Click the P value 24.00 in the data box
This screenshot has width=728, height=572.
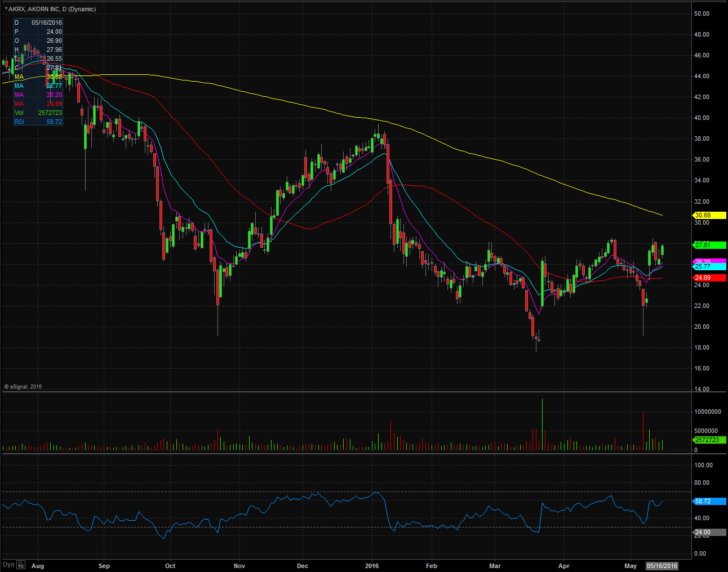click(x=54, y=32)
